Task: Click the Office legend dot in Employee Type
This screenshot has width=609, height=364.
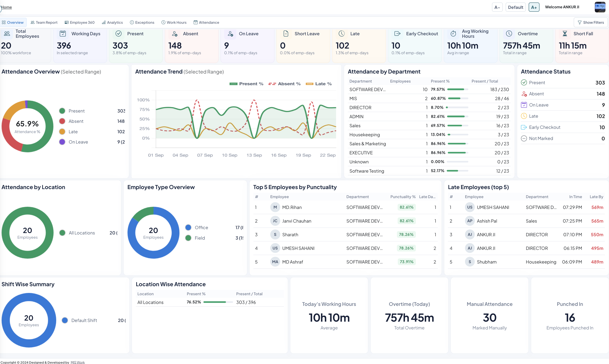Action: coord(188,227)
